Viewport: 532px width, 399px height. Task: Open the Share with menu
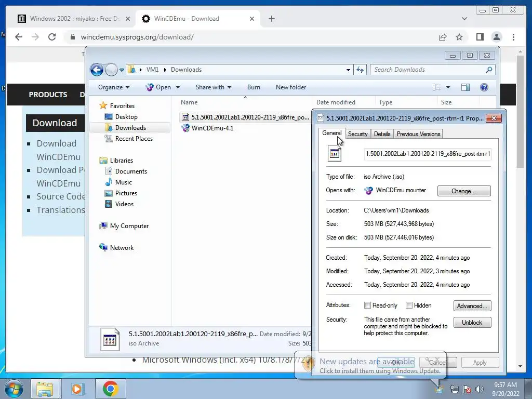(214, 87)
